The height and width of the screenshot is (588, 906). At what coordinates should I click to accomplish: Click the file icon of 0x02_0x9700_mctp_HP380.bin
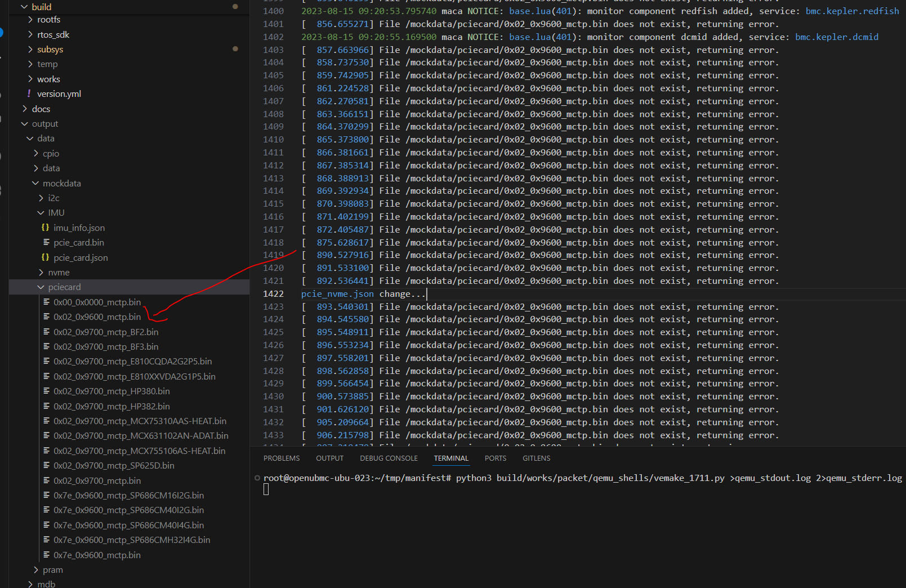tap(46, 391)
